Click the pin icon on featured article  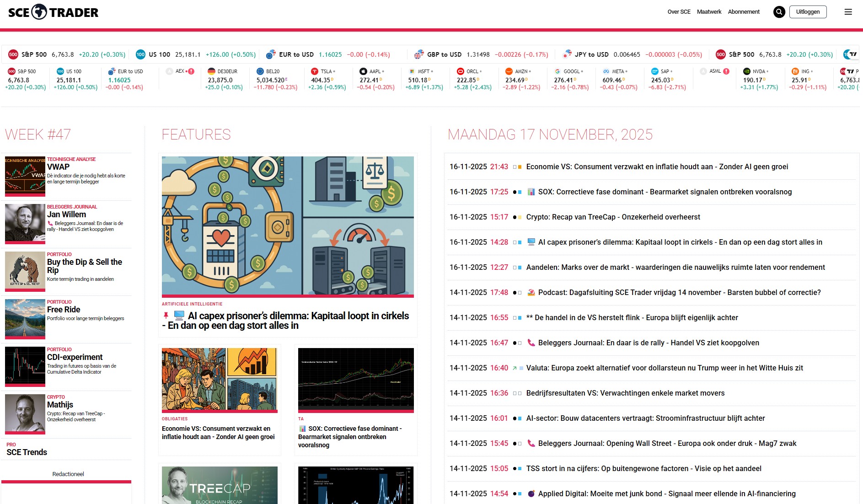[x=166, y=316]
